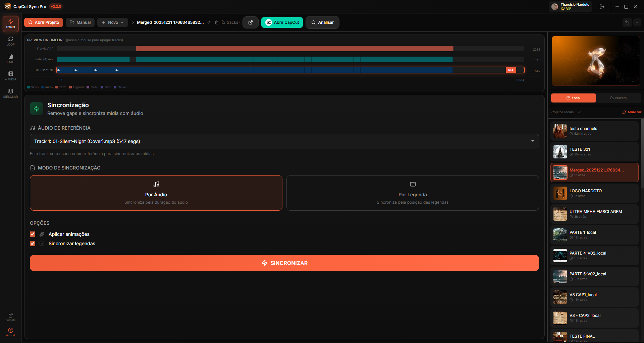Click the red text track bar in timeline

point(294,49)
